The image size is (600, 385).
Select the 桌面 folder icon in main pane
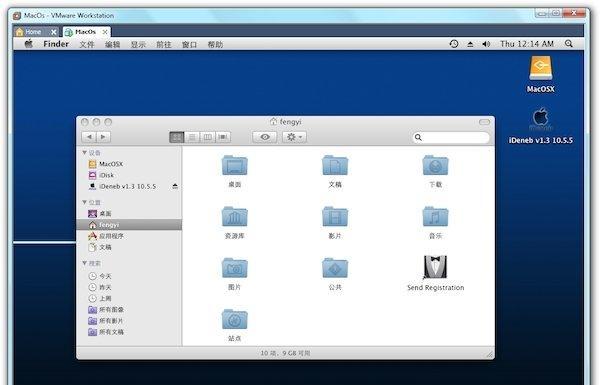[235, 165]
